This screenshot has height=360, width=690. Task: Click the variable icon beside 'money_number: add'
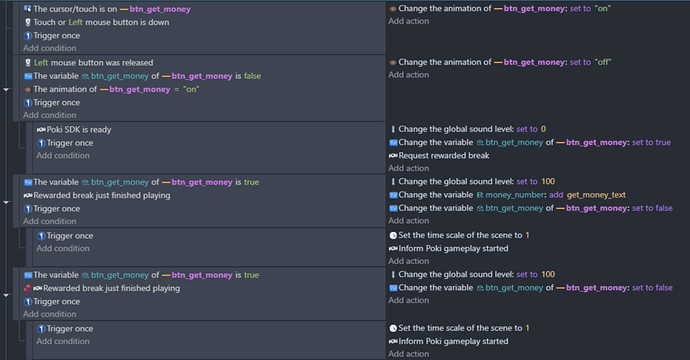click(x=393, y=195)
